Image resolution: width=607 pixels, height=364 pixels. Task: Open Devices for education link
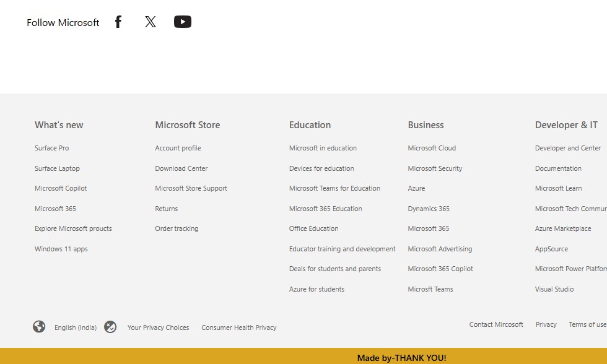coord(321,168)
